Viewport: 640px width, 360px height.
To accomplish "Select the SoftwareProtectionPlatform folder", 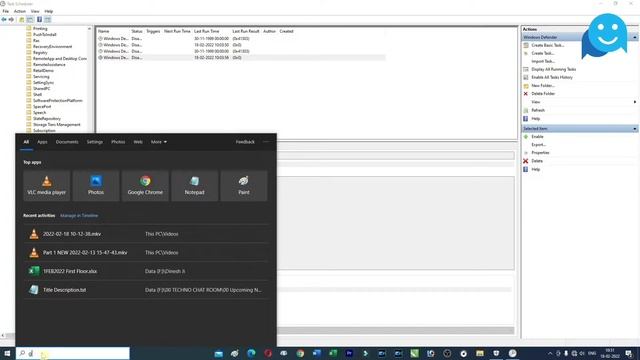I will click(x=58, y=100).
